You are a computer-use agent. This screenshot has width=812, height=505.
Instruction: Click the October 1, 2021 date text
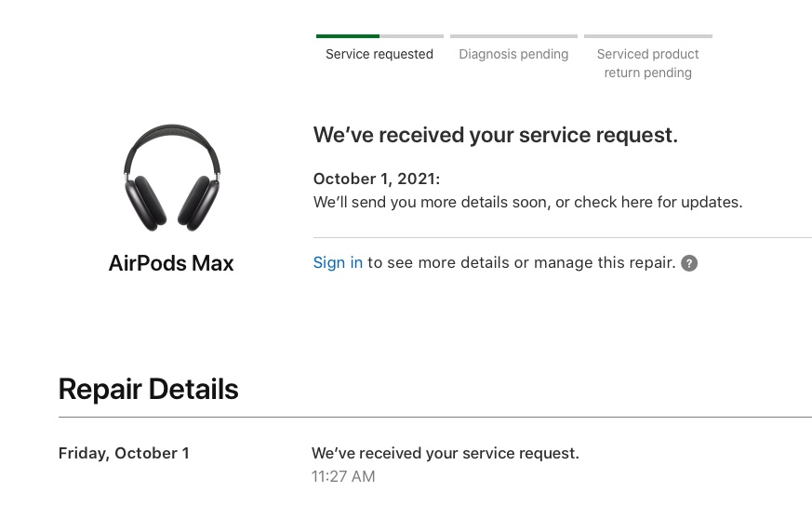[x=377, y=179]
